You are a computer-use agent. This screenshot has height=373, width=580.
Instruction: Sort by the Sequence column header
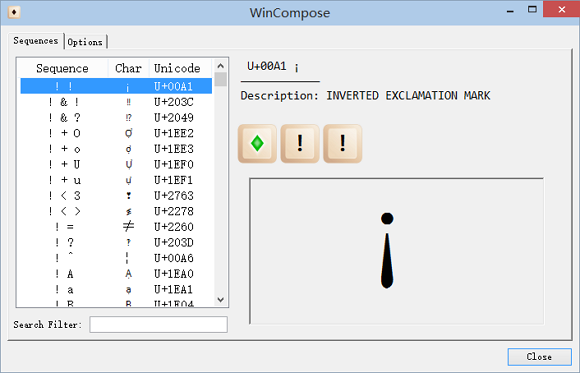(63, 68)
